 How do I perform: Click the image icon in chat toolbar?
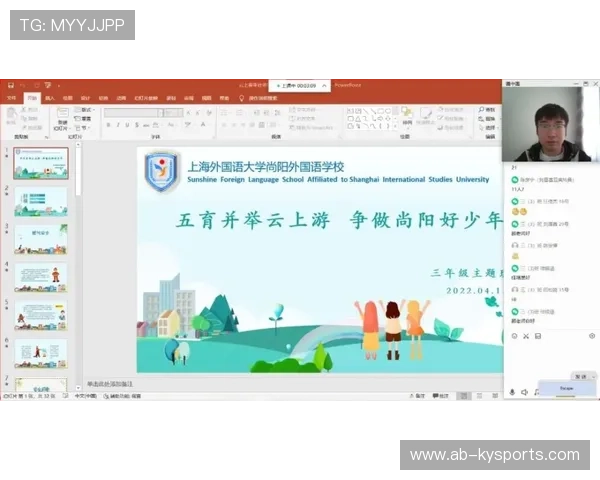538,336
